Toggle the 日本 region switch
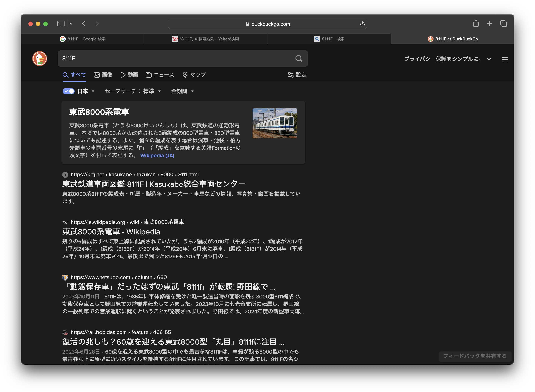The width and height of the screenshot is (535, 392). (x=68, y=91)
